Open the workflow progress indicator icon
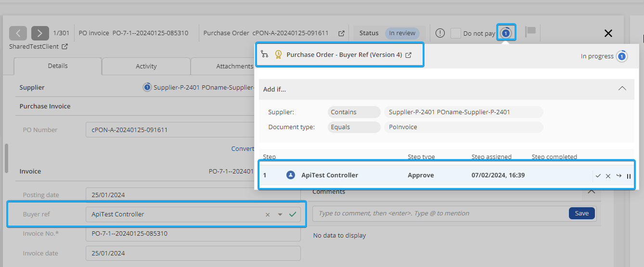 coord(505,33)
